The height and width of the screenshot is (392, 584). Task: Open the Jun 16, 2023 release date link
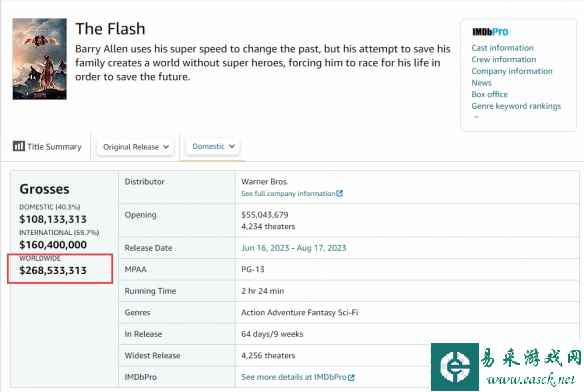(265, 248)
